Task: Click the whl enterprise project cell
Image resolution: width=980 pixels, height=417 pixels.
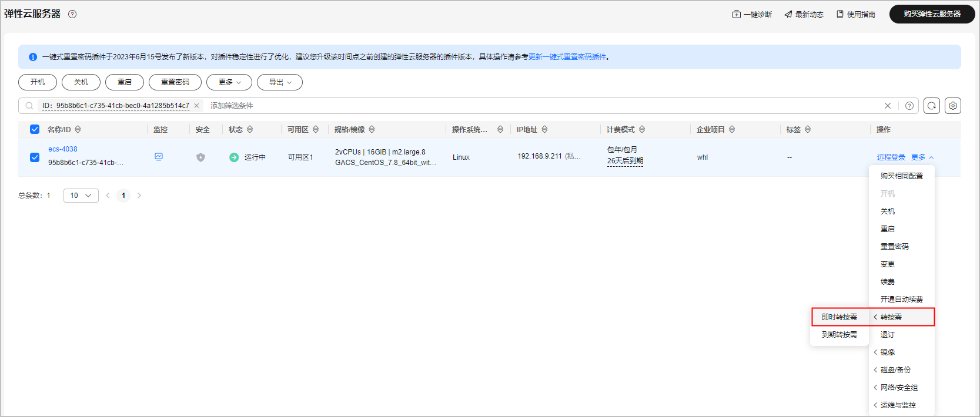Action: tap(703, 157)
